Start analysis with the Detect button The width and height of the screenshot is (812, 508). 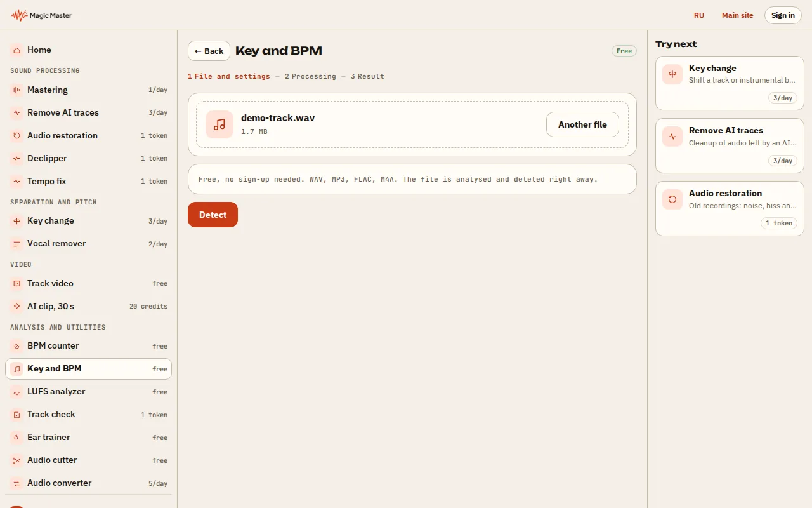(213, 215)
